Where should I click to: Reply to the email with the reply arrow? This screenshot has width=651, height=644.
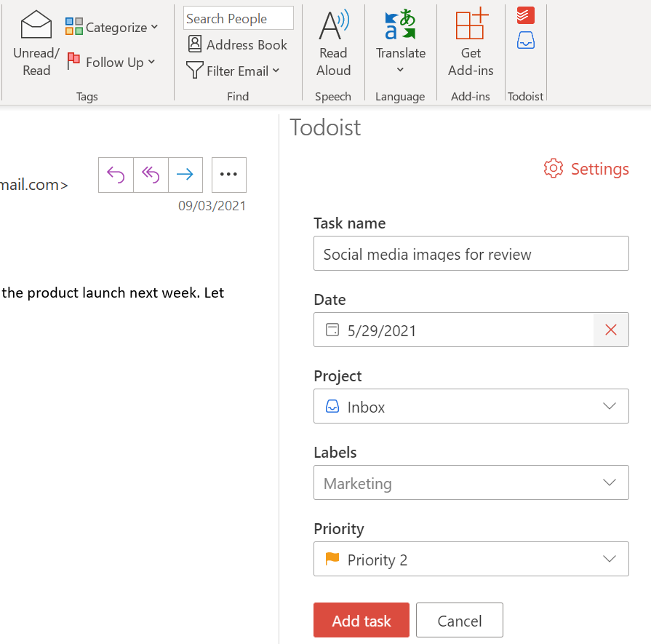click(x=115, y=175)
